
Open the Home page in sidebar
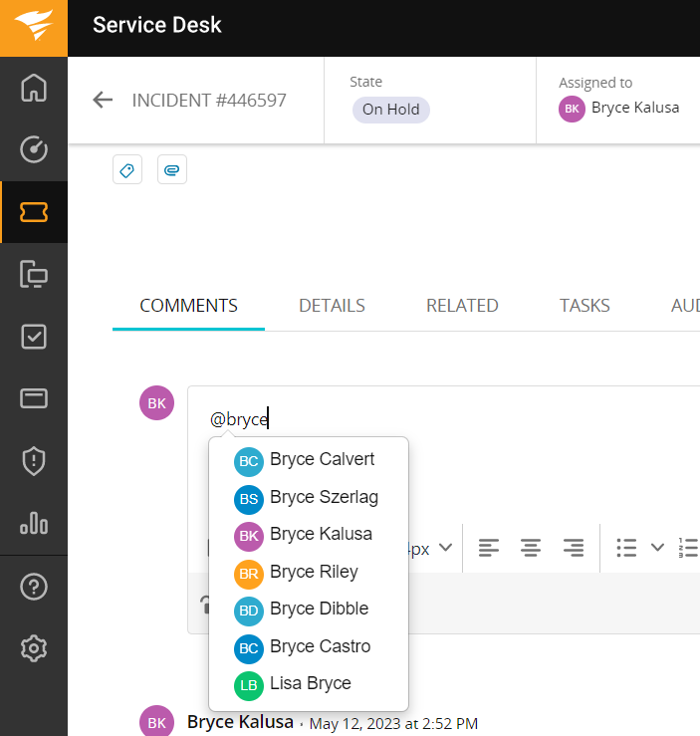coord(34,88)
